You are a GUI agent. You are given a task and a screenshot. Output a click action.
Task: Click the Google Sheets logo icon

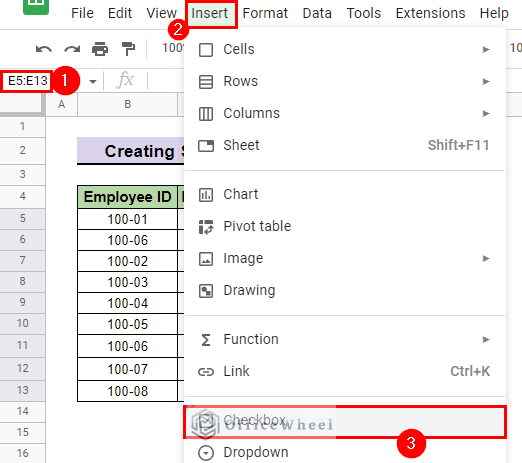pyautogui.click(x=36, y=6)
